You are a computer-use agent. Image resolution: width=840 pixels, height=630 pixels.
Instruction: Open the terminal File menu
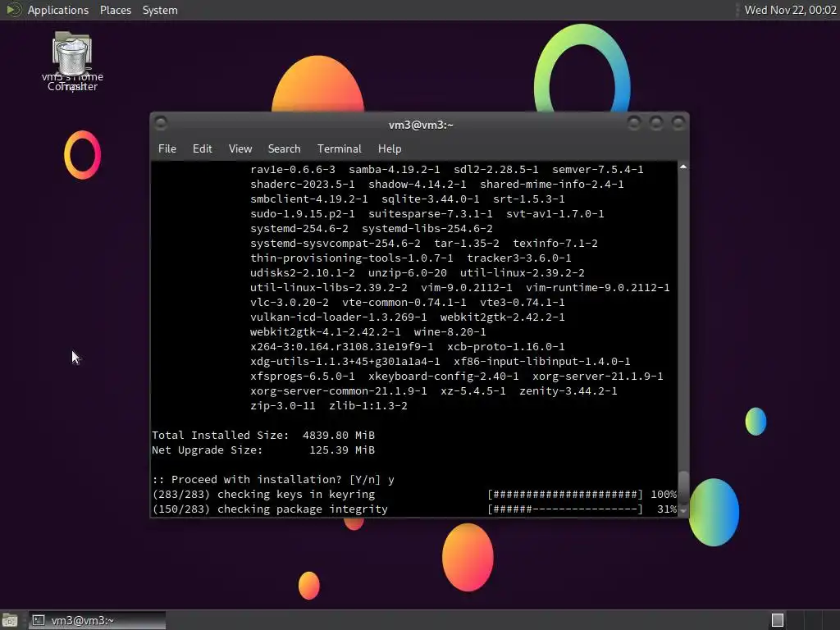point(167,149)
